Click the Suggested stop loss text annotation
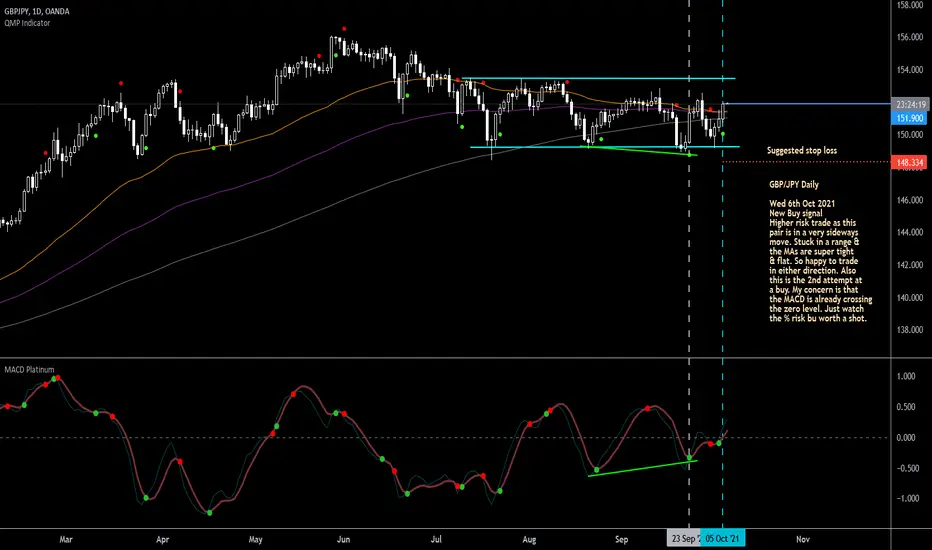The width and height of the screenshot is (932, 550). coord(802,150)
